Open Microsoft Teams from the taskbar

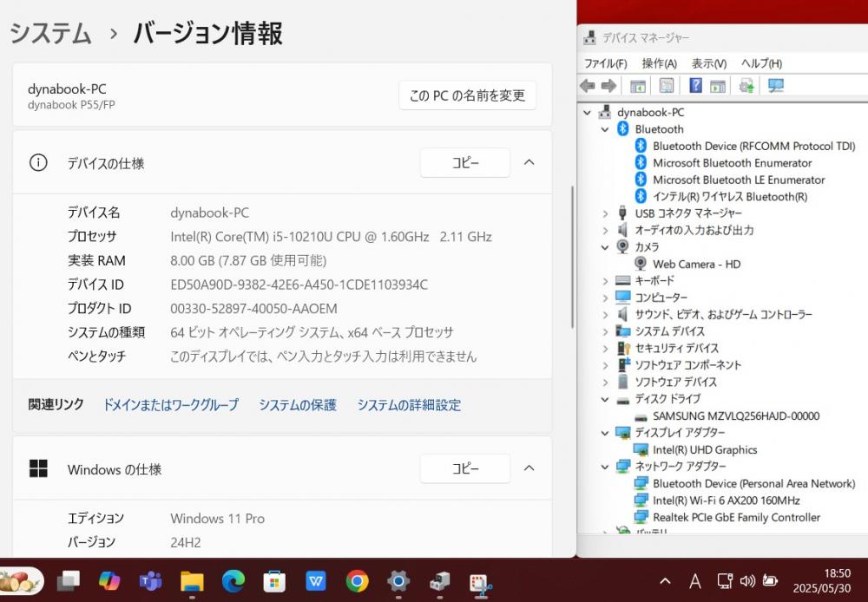pyautogui.click(x=150, y=581)
